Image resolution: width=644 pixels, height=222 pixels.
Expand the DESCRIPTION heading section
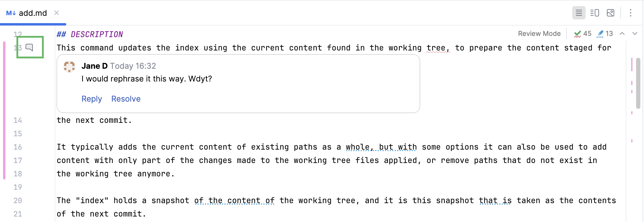coord(90,34)
